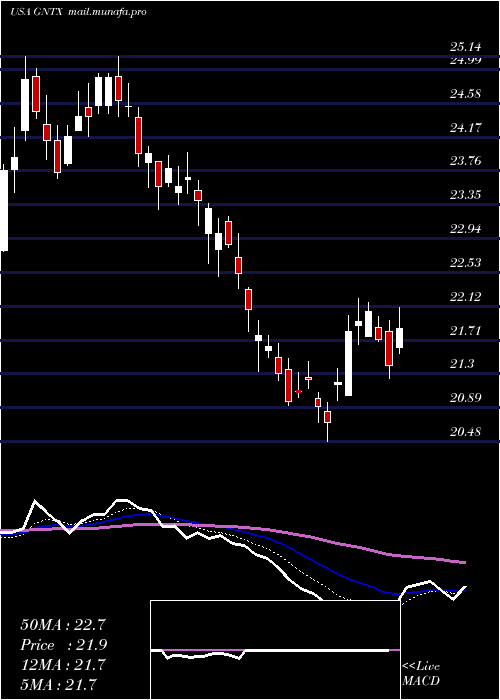Click the Price : 21.9 readout
500x700 pixels.
pyautogui.click(x=63, y=645)
